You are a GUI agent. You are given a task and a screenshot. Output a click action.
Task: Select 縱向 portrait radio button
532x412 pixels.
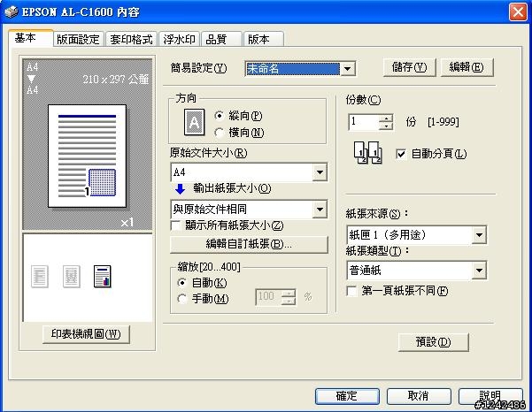point(220,116)
